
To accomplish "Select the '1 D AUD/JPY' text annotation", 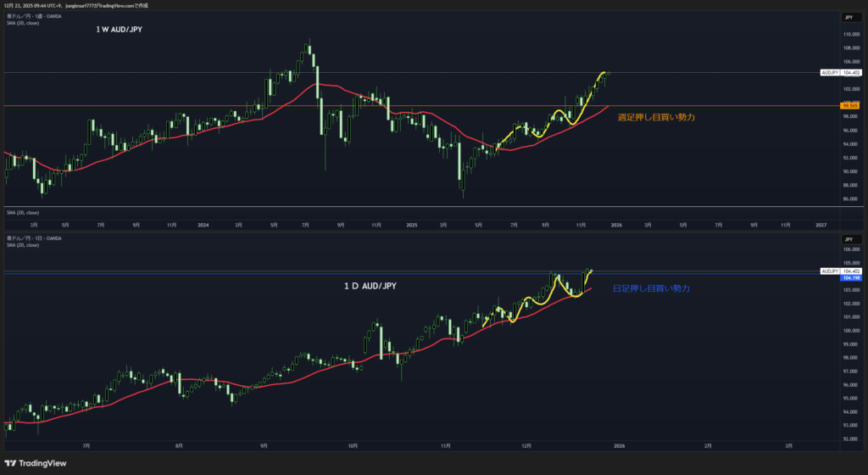I will [x=370, y=286].
